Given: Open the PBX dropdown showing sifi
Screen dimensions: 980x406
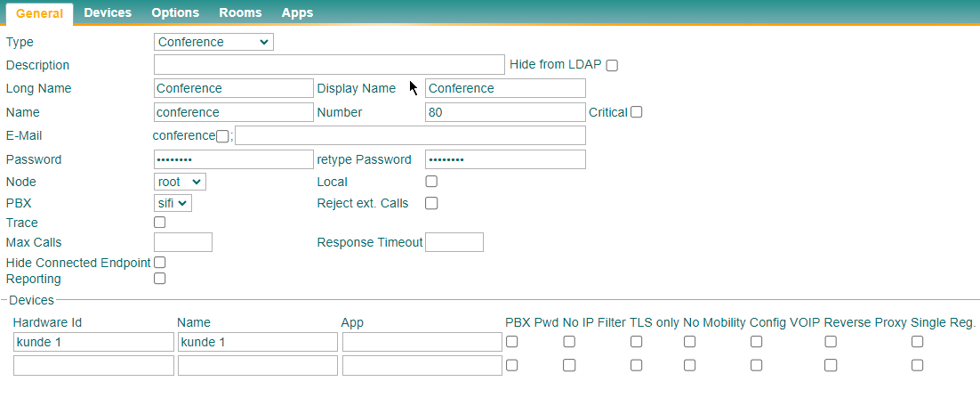Looking at the screenshot, I should pyautogui.click(x=173, y=203).
